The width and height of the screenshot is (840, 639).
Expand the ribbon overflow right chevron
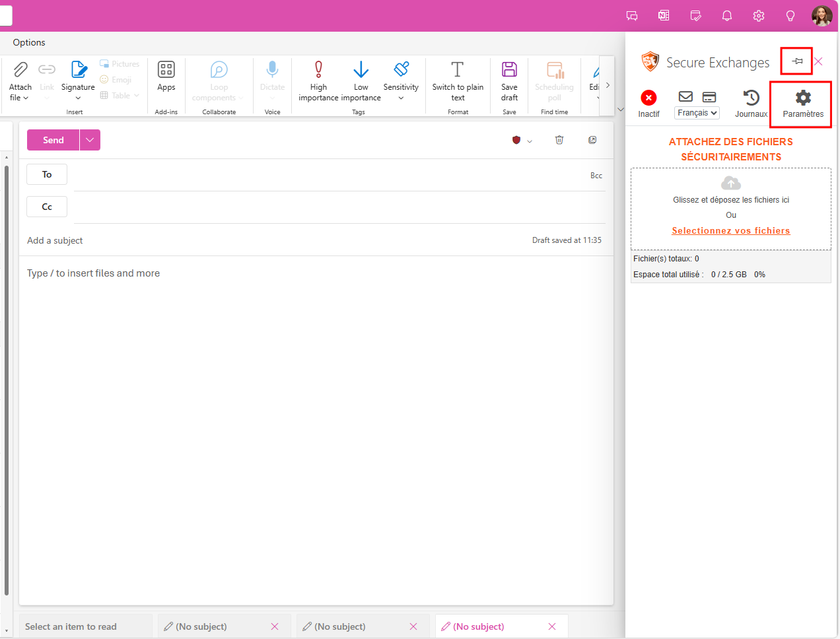pos(608,85)
